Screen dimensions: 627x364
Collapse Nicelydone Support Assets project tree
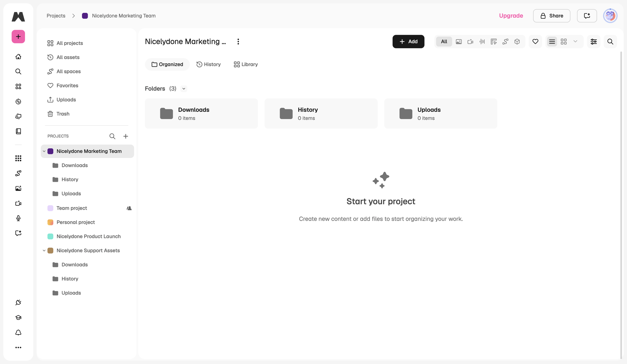[44, 250]
